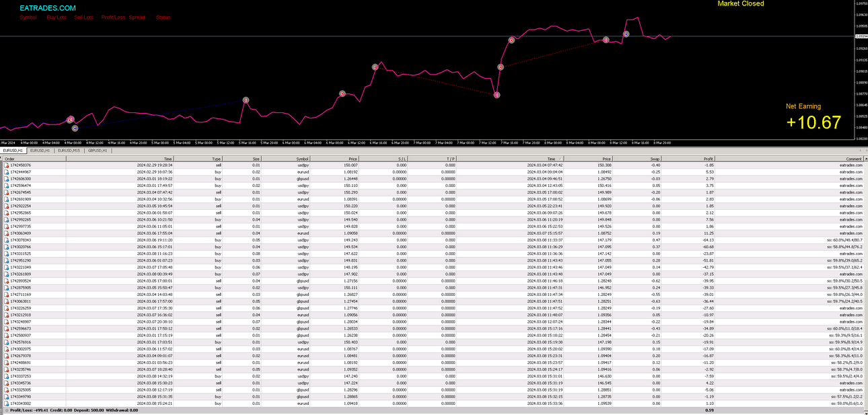Click the row icon of order 1743063409
Screen dimensions: 868x415
tap(7, 233)
